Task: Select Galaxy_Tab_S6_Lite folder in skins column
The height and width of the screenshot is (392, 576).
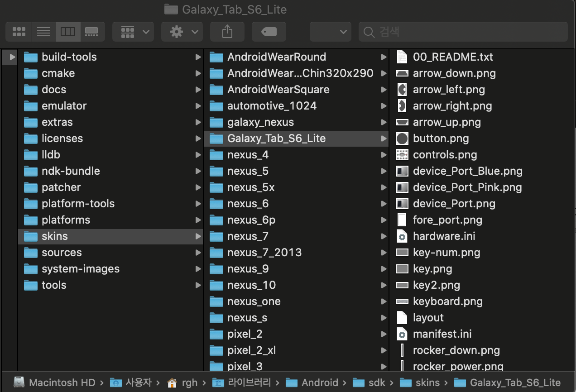Action: tap(296, 139)
